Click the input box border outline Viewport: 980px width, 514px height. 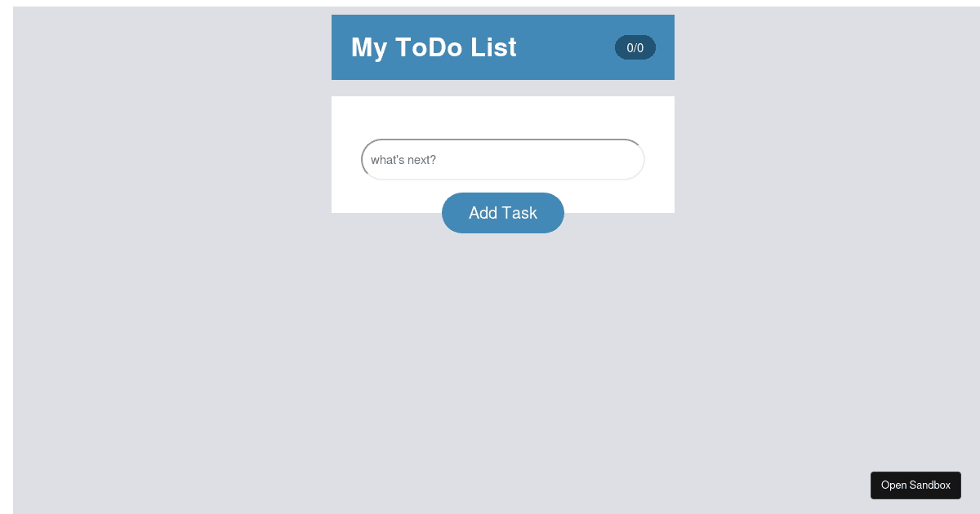pyautogui.click(x=502, y=140)
